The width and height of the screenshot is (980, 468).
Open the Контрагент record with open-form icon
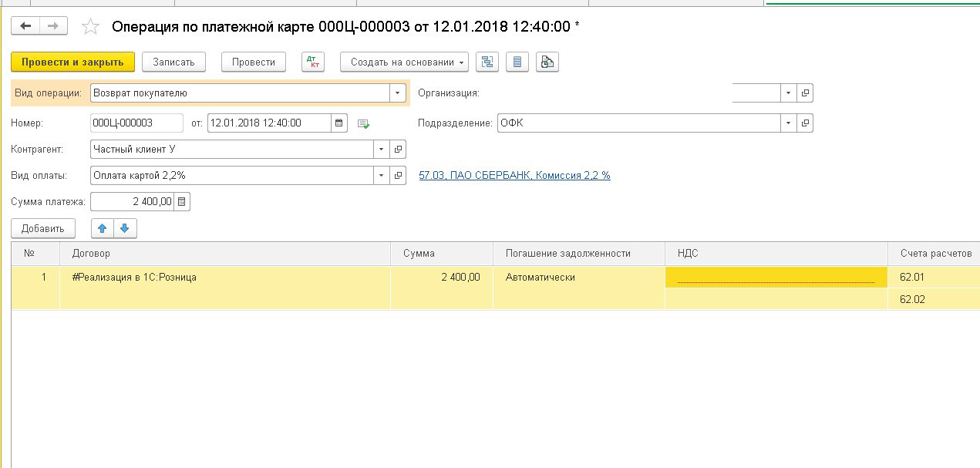[399, 150]
